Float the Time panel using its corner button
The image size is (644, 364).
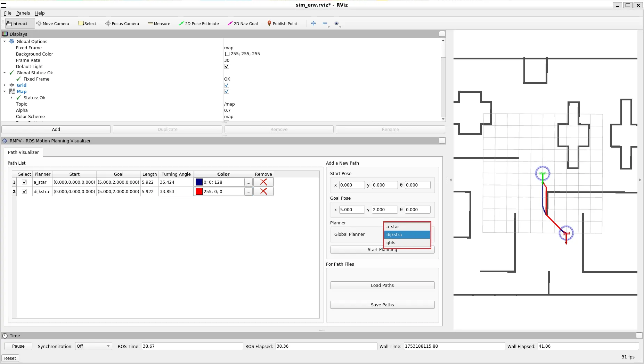(x=639, y=335)
